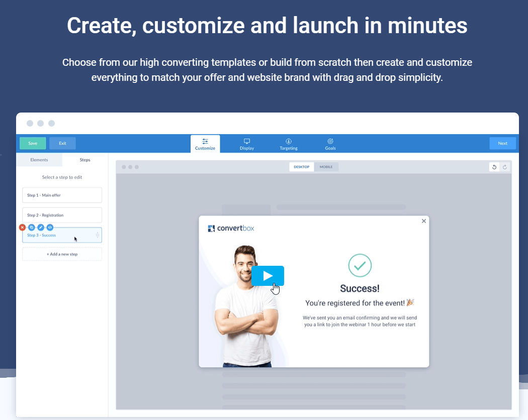Viewport: 528px width, 420px height.
Task: Click the Exit button
Action: (x=62, y=143)
